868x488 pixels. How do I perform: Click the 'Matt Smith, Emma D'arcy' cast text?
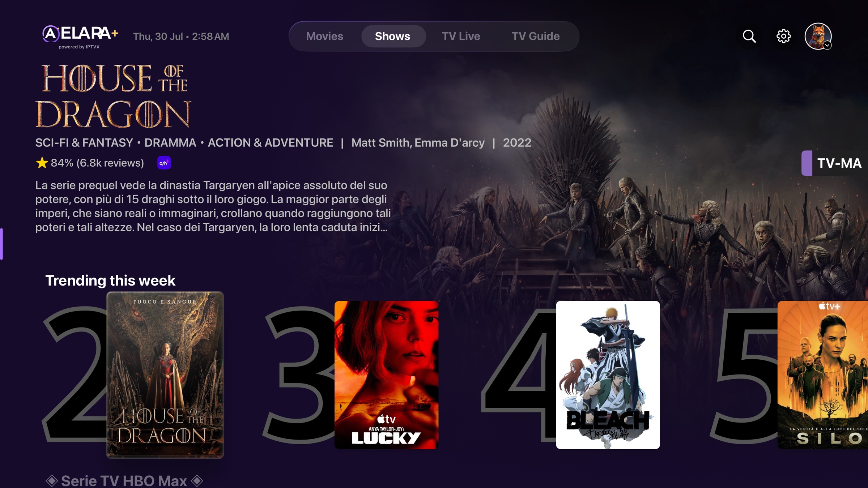[x=418, y=143]
